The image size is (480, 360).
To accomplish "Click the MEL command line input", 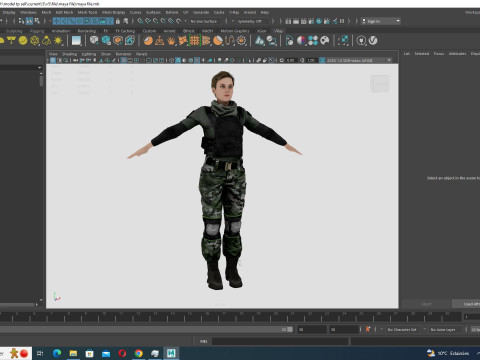I will tap(280, 341).
